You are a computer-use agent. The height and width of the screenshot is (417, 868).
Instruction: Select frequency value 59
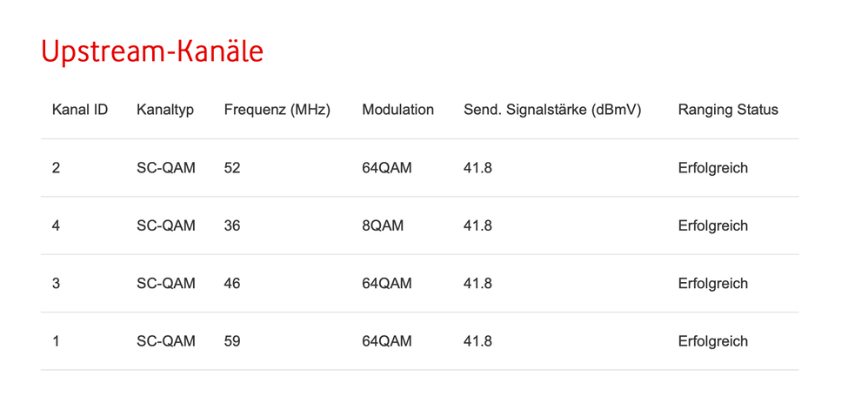pos(232,341)
